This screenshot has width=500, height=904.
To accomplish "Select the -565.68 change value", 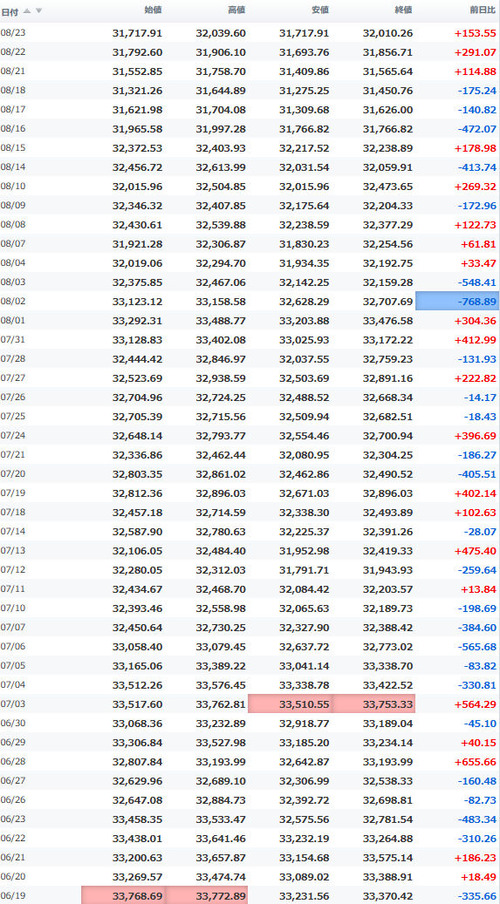I will pos(477,646).
